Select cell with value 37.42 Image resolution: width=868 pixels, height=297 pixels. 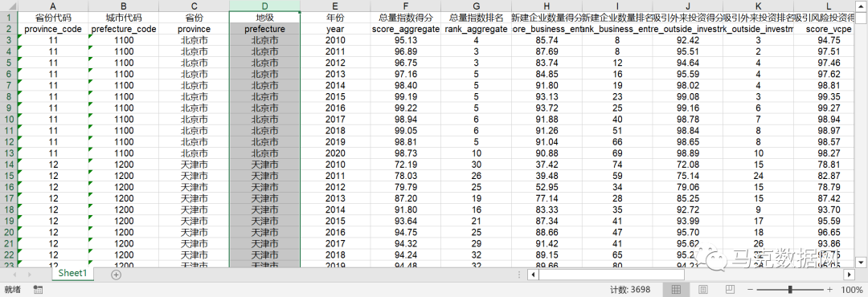(547, 165)
